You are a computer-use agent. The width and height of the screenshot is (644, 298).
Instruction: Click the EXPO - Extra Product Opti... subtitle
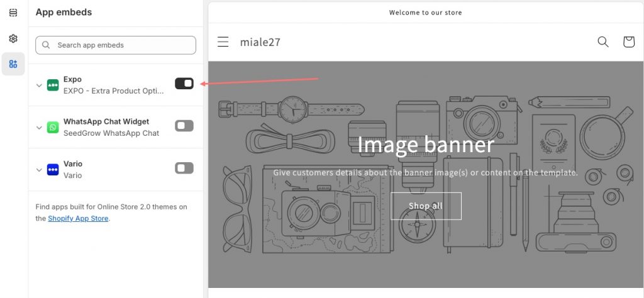coord(114,91)
